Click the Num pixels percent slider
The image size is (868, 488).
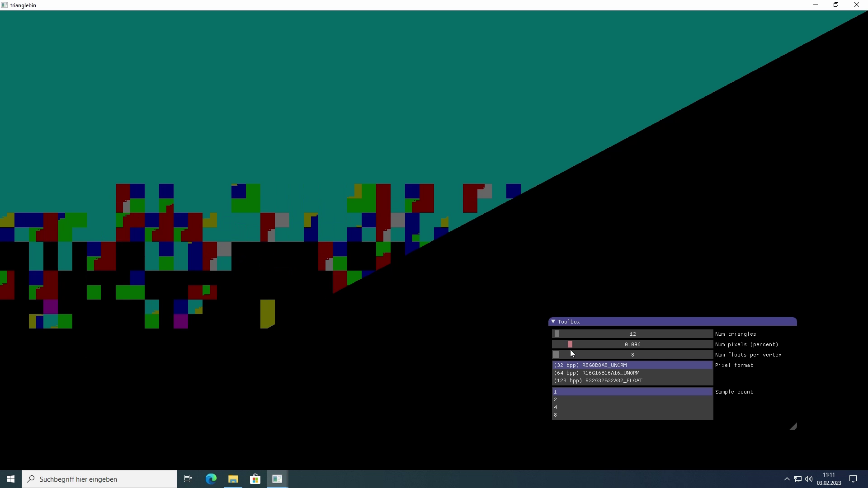tap(632, 344)
